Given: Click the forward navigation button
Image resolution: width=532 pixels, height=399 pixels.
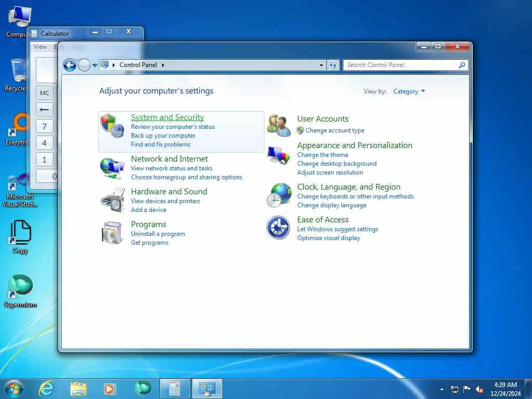Looking at the screenshot, I should pyautogui.click(x=84, y=65).
